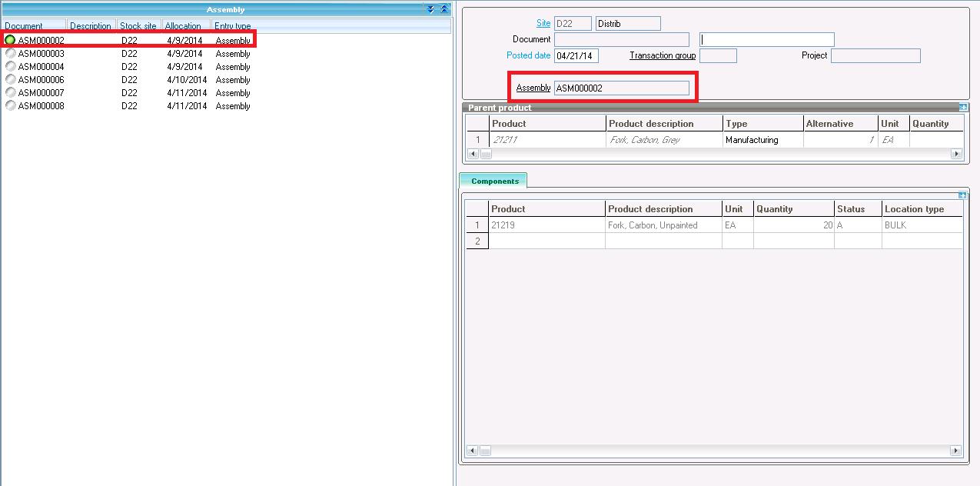
Task: Click the grey status icon beside ASM000003
Action: 10,54
